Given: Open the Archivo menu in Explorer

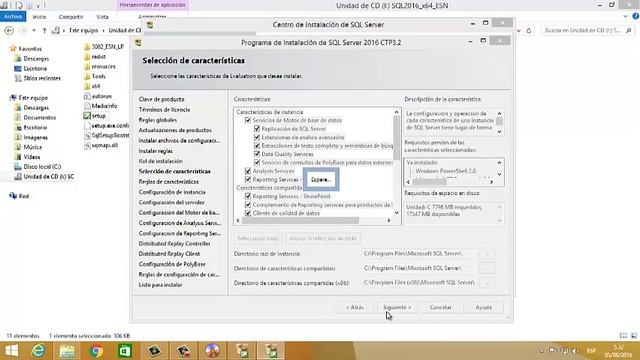Looking at the screenshot, I should click(13, 17).
